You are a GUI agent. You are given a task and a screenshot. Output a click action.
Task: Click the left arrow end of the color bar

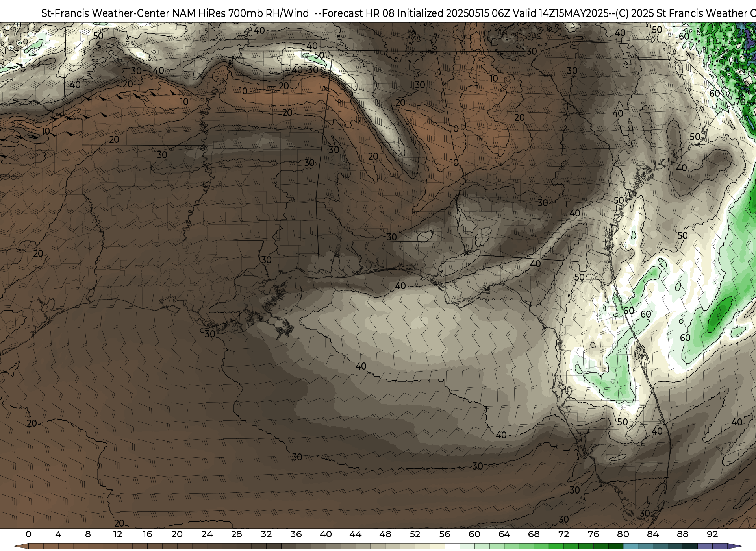[21, 546]
